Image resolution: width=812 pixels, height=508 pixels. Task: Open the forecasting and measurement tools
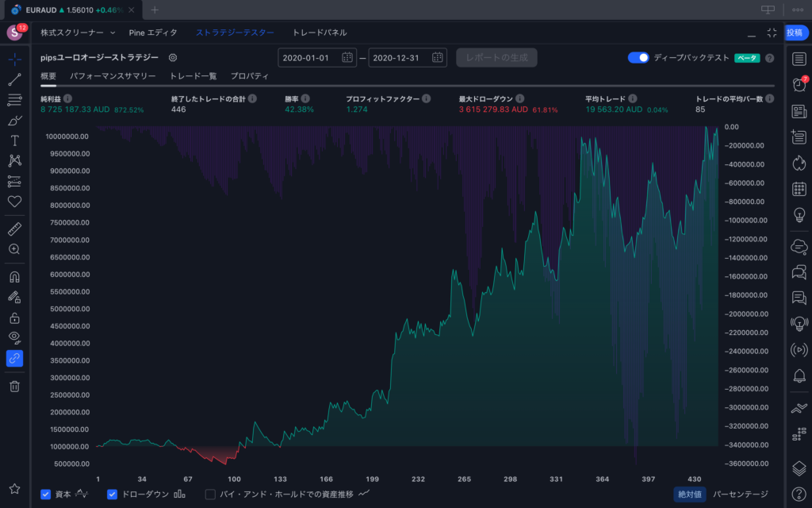point(14,181)
